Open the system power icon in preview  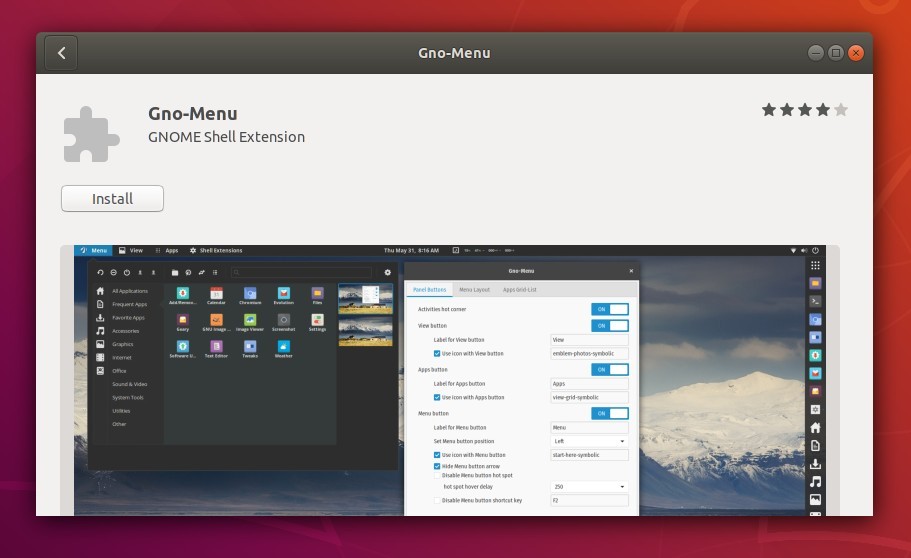[815, 251]
